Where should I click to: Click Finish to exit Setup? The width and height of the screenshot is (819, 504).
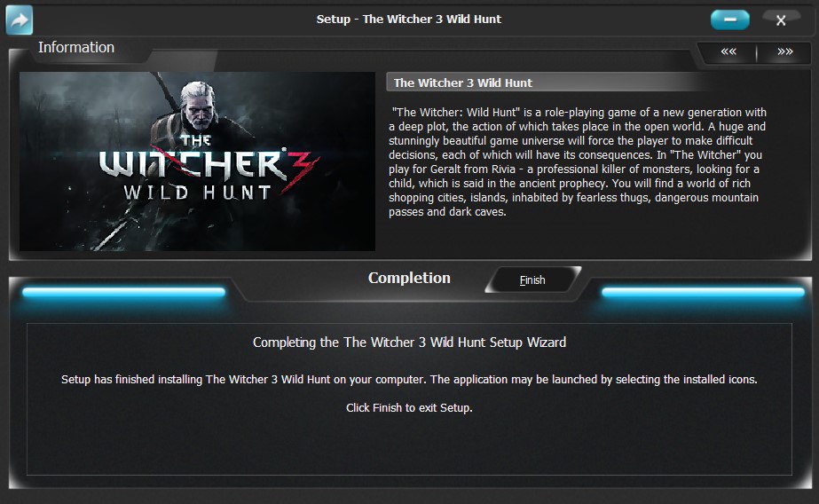[x=532, y=280]
